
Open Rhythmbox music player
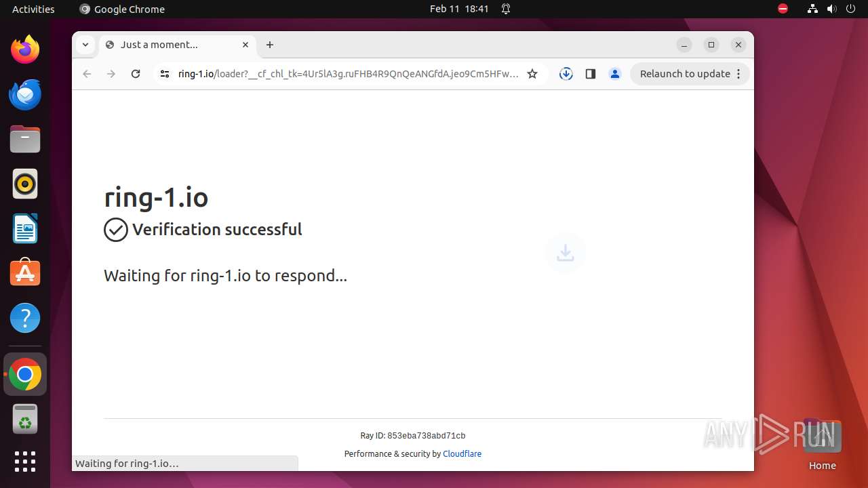point(25,184)
